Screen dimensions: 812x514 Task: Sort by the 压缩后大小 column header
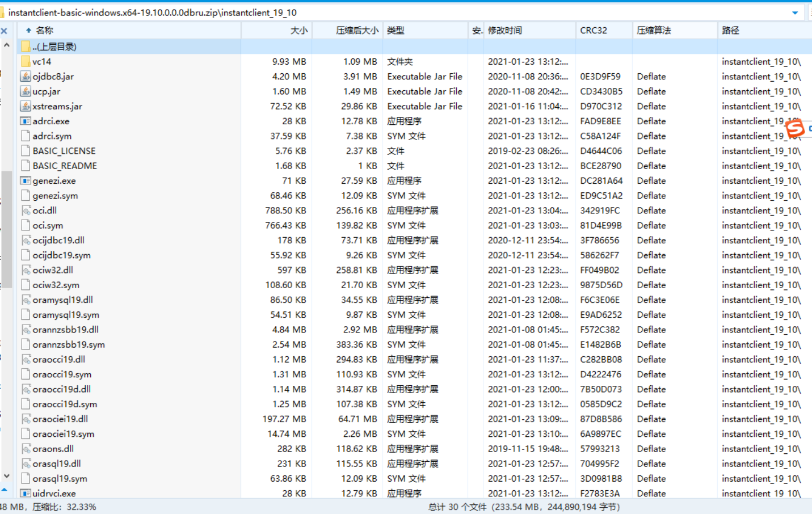tap(347, 31)
